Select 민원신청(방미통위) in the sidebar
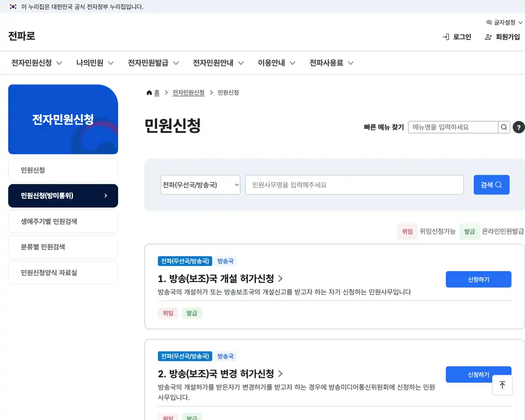The width and height of the screenshot is (525, 420). (63, 196)
